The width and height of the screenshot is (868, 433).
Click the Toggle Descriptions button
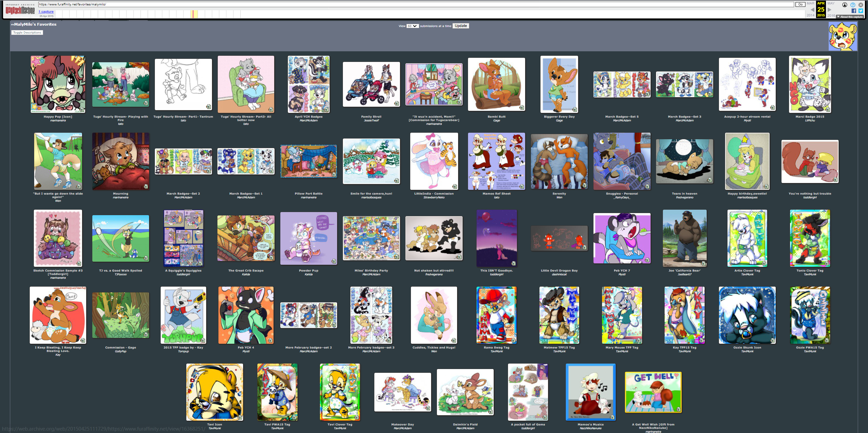click(27, 32)
